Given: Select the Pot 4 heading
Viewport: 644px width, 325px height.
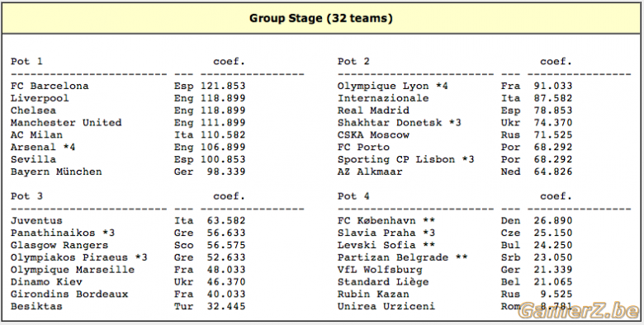Looking at the screenshot, I should tap(353, 196).
